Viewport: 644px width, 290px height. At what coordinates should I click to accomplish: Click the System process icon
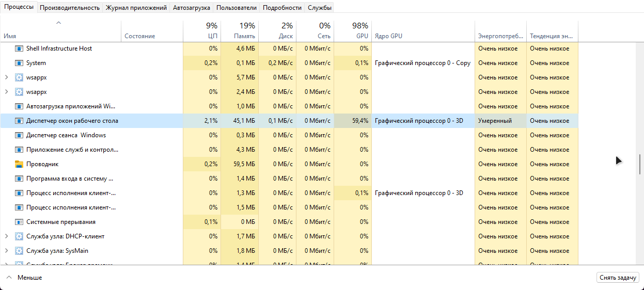tap(19, 63)
